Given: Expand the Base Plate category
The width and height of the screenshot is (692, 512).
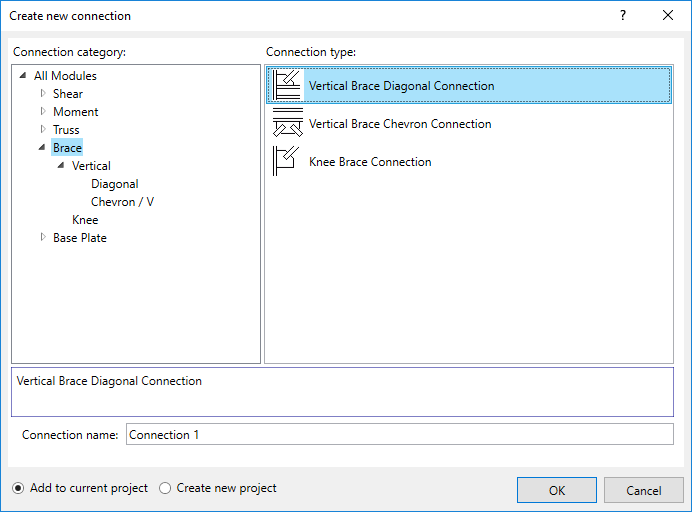Looking at the screenshot, I should 43,238.
